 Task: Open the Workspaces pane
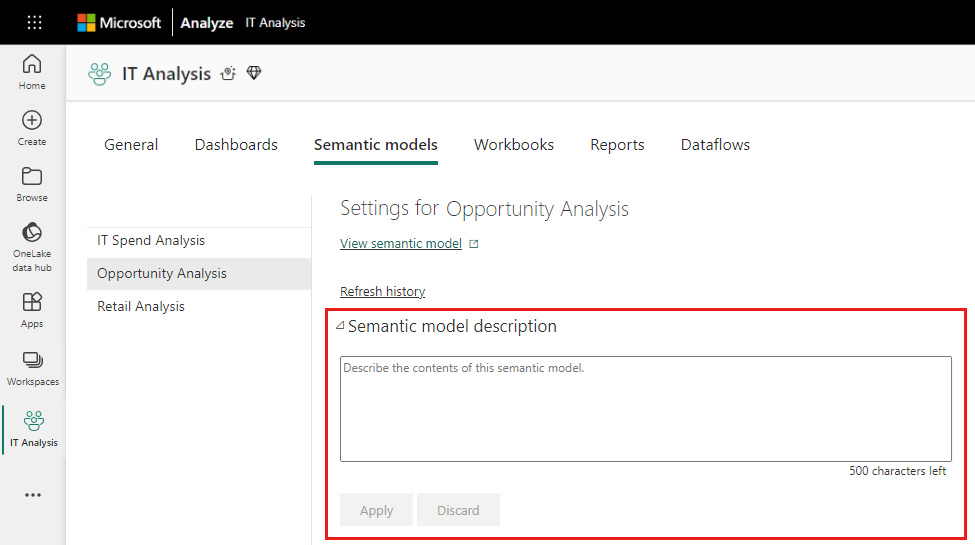(32, 368)
